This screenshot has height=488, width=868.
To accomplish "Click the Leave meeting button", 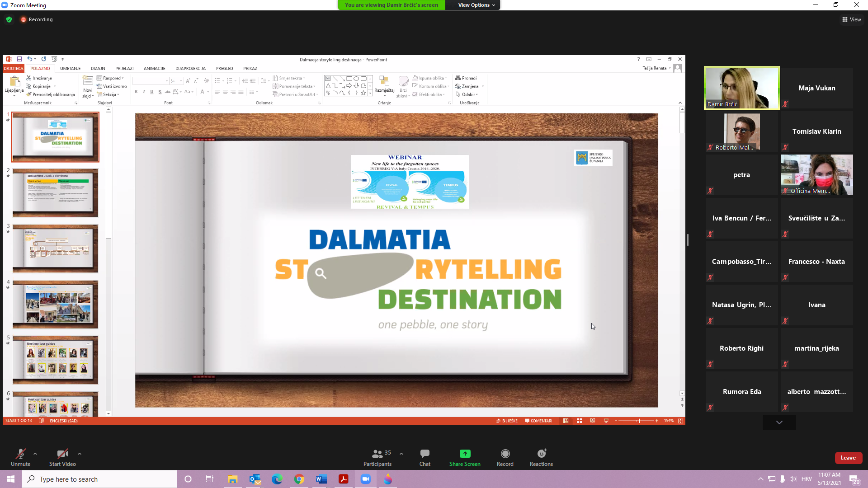I will click(848, 458).
